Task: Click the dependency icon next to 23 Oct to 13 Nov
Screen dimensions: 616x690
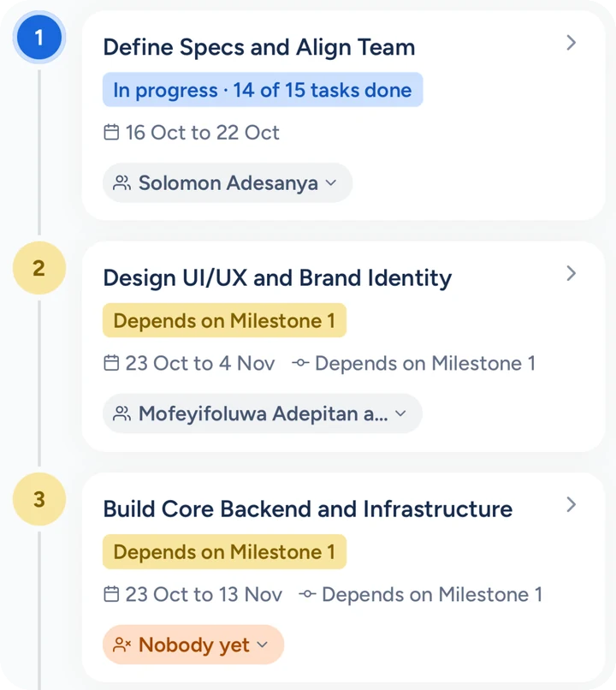Action: (307, 594)
